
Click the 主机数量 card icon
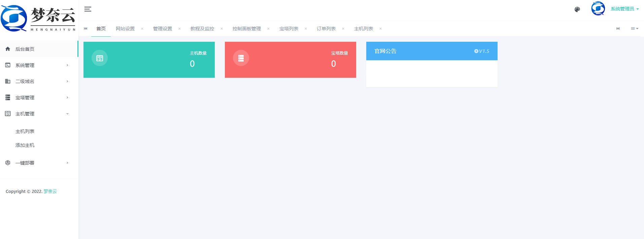(x=100, y=58)
